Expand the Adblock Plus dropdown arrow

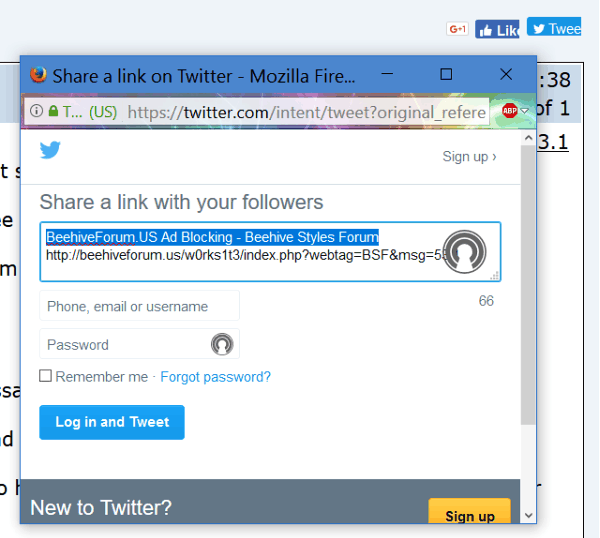point(525,111)
